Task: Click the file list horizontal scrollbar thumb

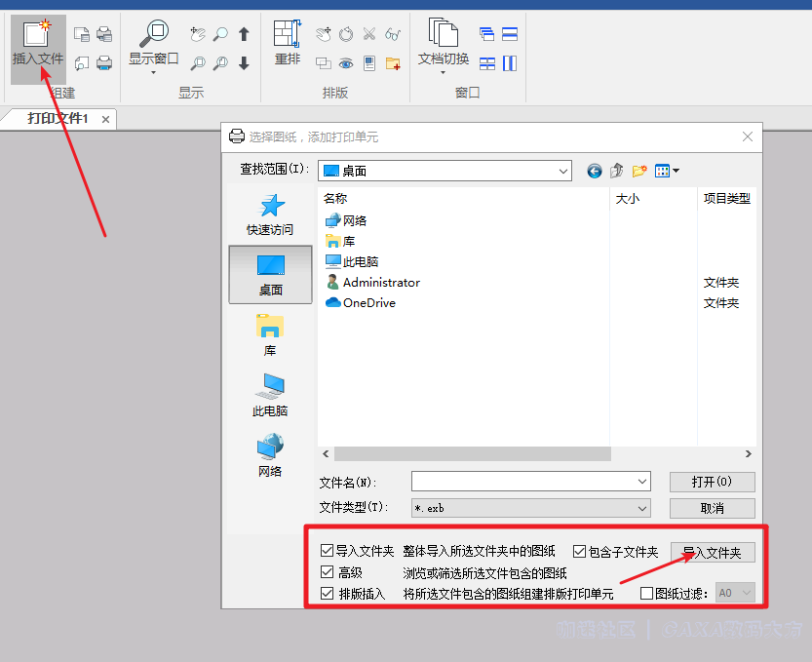Action: 472,453
